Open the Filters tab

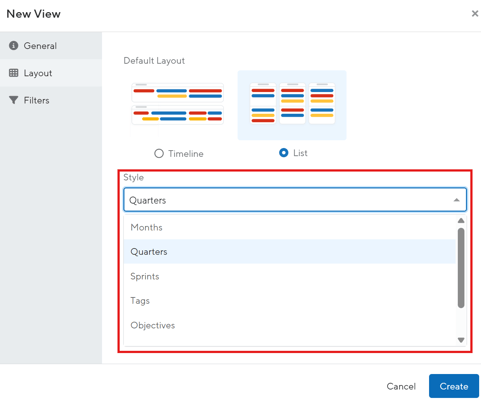pyautogui.click(x=51, y=100)
